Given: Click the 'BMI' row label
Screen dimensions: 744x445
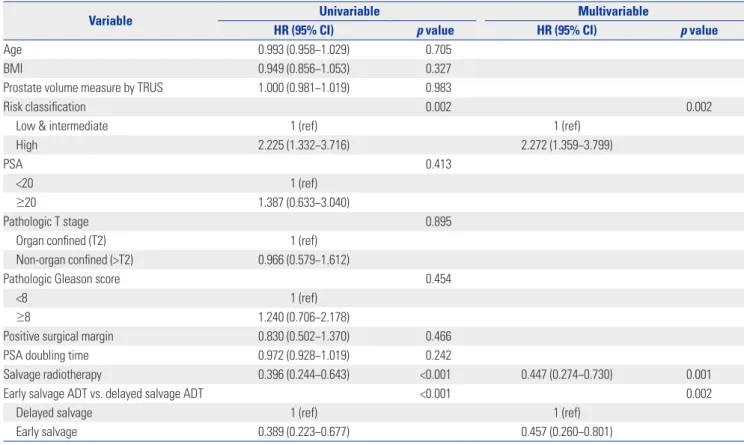Looking at the screenshot, I should tap(13, 69).
